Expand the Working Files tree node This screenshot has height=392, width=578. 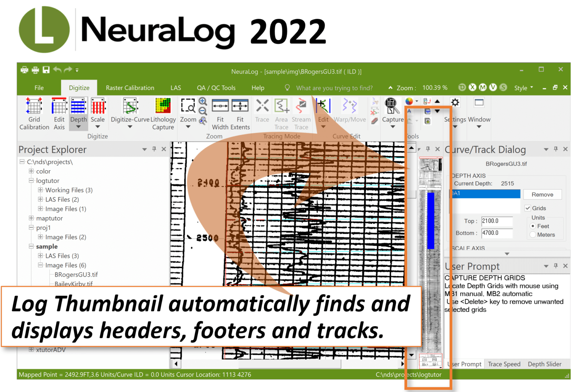[41, 190]
